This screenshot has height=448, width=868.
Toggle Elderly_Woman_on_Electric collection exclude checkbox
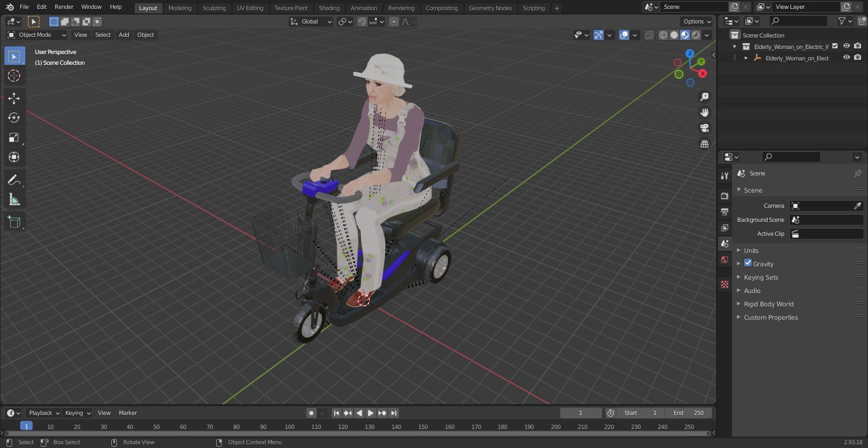(835, 46)
